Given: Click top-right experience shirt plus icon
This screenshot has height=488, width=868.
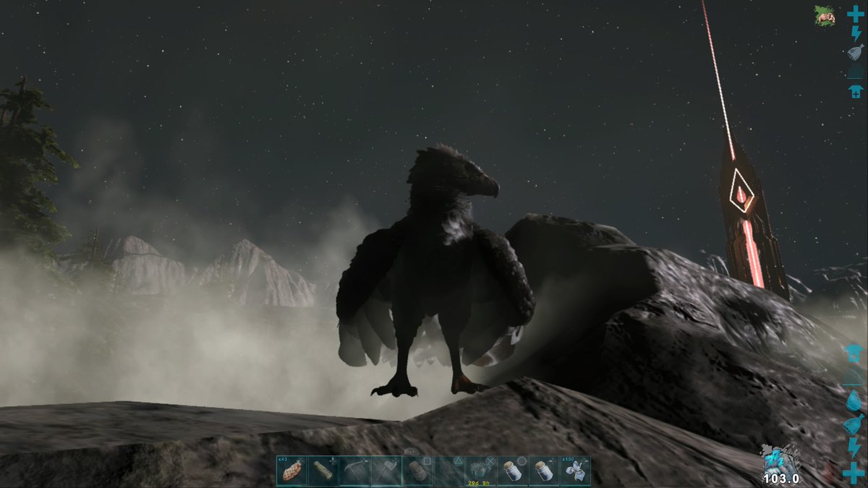Looking at the screenshot, I should pyautogui.click(x=856, y=90).
